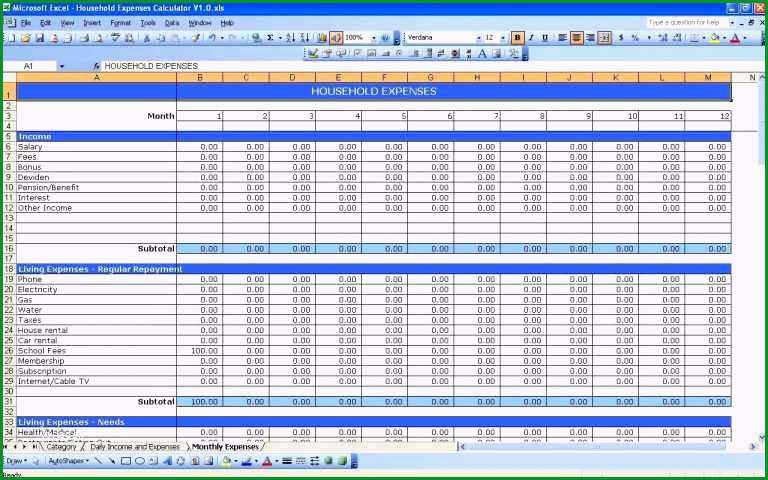Decrease decimal places
The width and height of the screenshot is (768, 480).
(677, 38)
